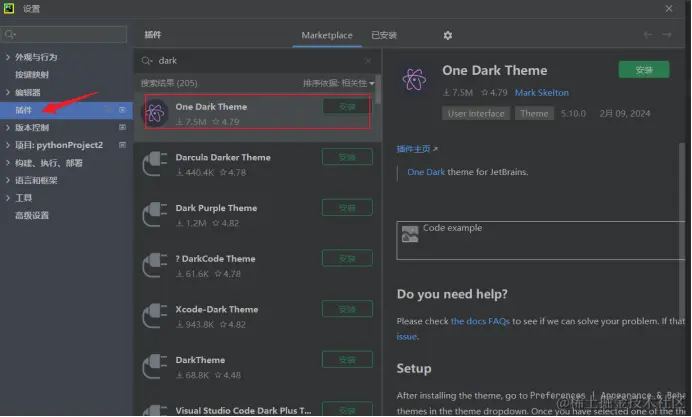Click the DarkTheme plug icon
This screenshot has height=417, width=692.
pyautogui.click(x=155, y=367)
